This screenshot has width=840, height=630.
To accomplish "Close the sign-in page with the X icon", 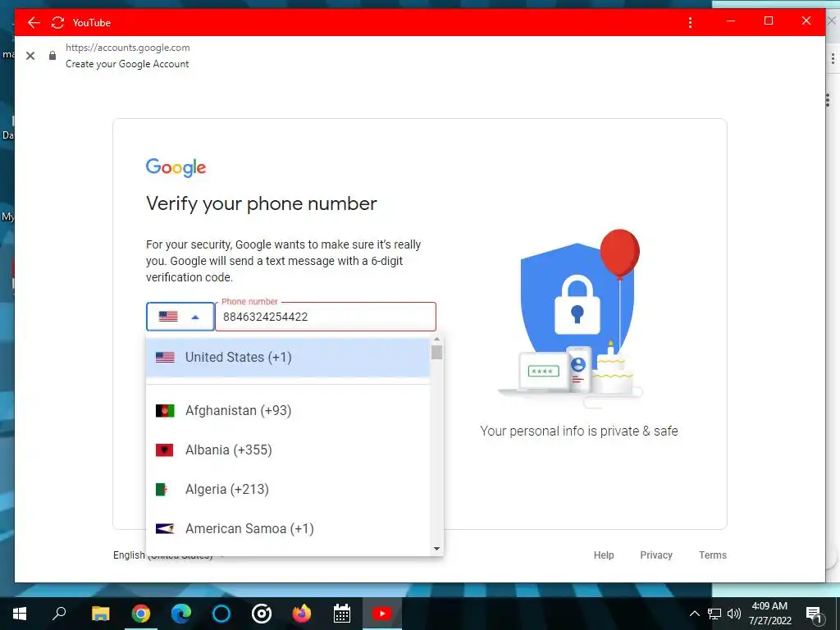I will pyautogui.click(x=30, y=56).
